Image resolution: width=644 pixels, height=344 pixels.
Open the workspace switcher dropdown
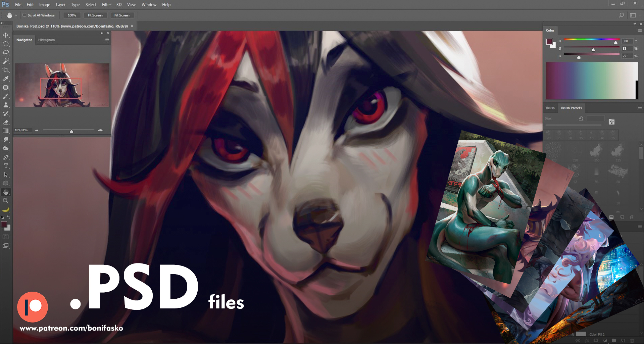tap(633, 15)
